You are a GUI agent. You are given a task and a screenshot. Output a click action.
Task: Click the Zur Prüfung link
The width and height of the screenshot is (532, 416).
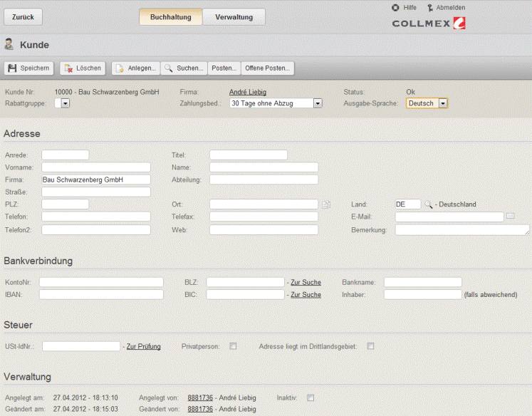click(144, 346)
